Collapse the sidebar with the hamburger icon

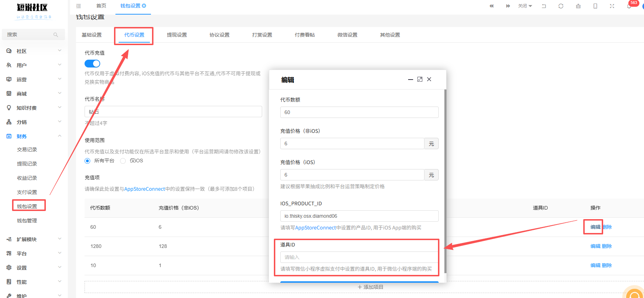click(x=79, y=6)
